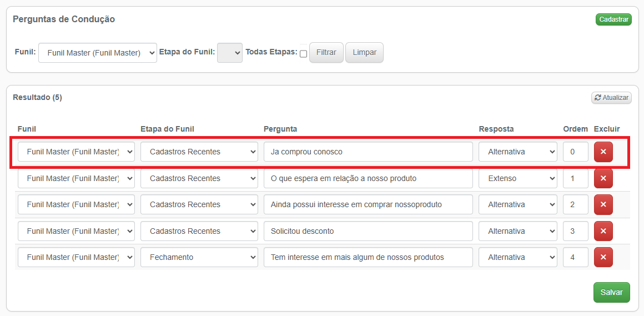Screen dimensions: 644x316
Task: Edit the 'Tem interesse em mais algum' question field
Action: [368, 257]
